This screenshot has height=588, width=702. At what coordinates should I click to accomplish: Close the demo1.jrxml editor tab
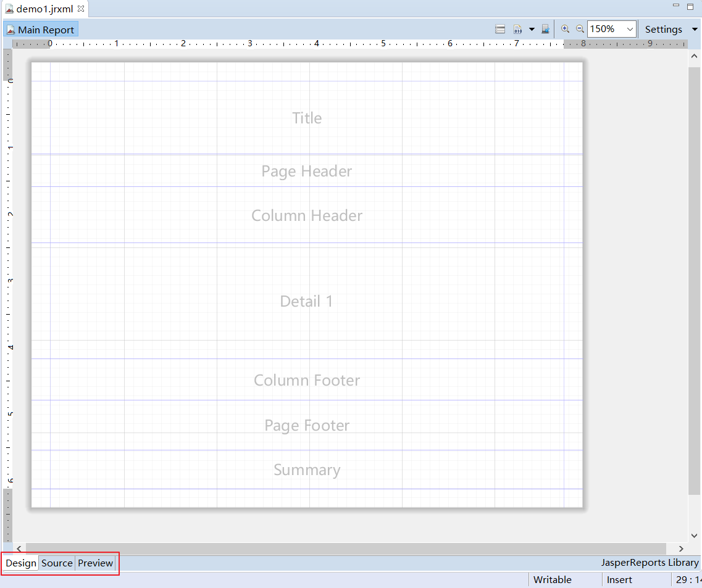click(81, 9)
